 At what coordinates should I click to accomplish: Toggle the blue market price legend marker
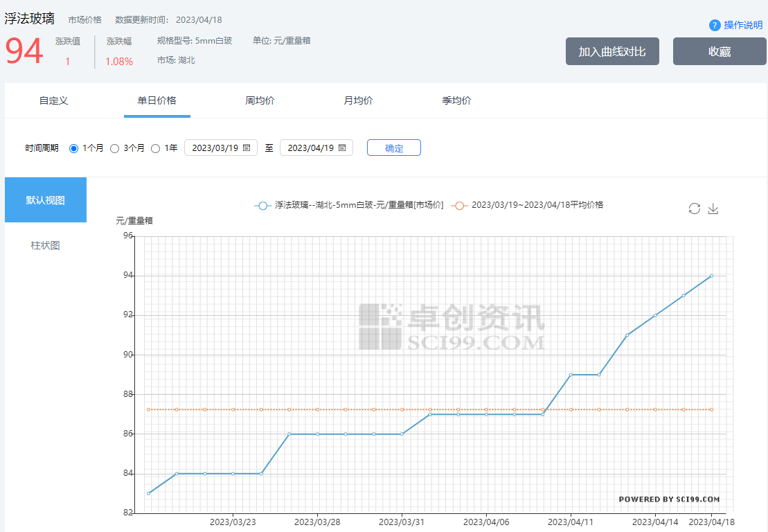click(262, 206)
